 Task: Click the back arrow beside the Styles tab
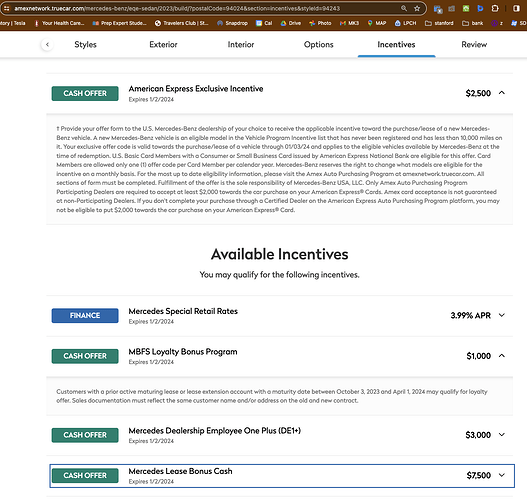click(47, 44)
